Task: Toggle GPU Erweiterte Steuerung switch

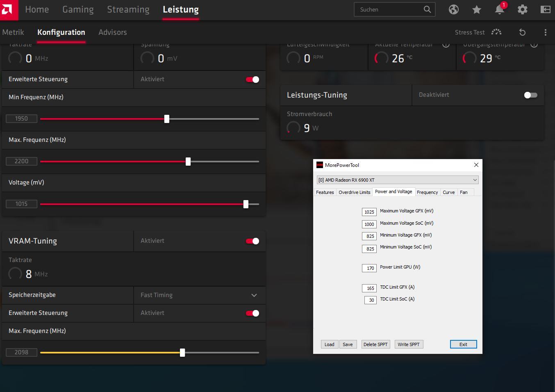Action: point(252,80)
